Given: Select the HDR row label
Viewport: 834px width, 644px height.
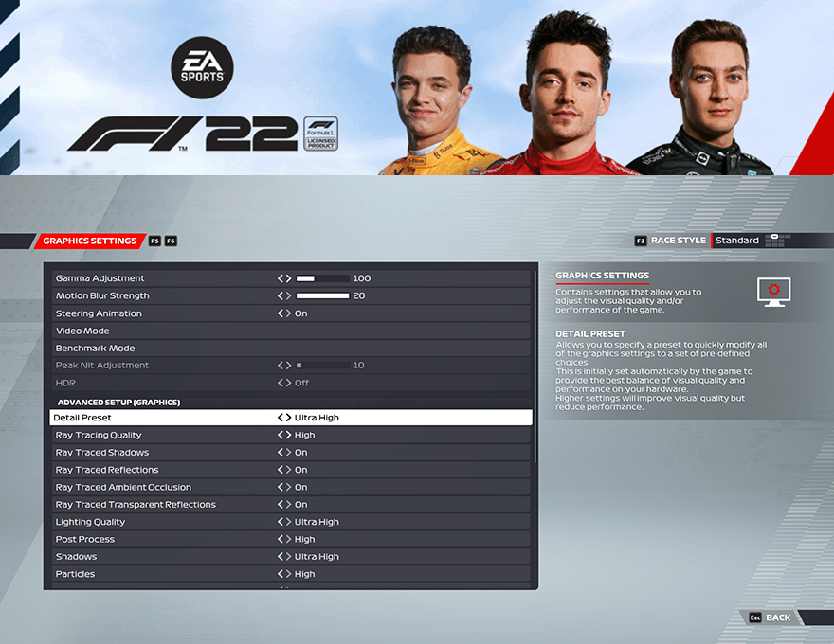Looking at the screenshot, I should click(x=65, y=383).
